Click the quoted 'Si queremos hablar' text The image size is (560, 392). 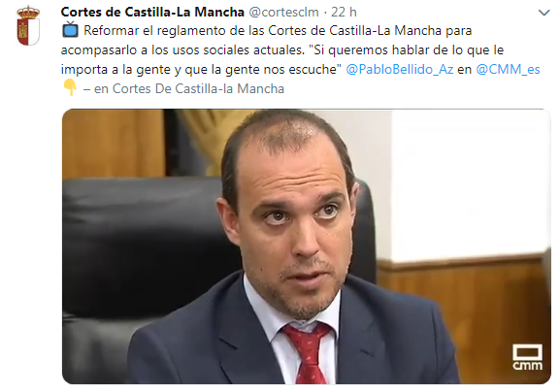pos(409,50)
